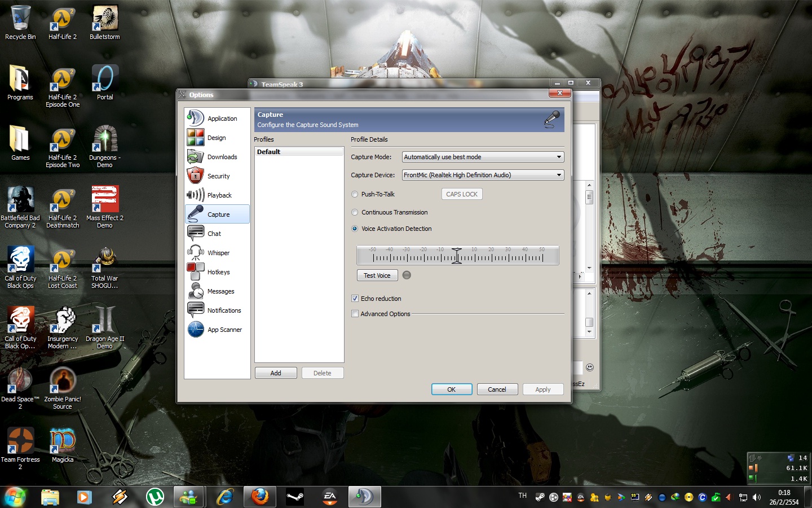Open the Whisper options category
812x508 pixels.
tap(217, 253)
